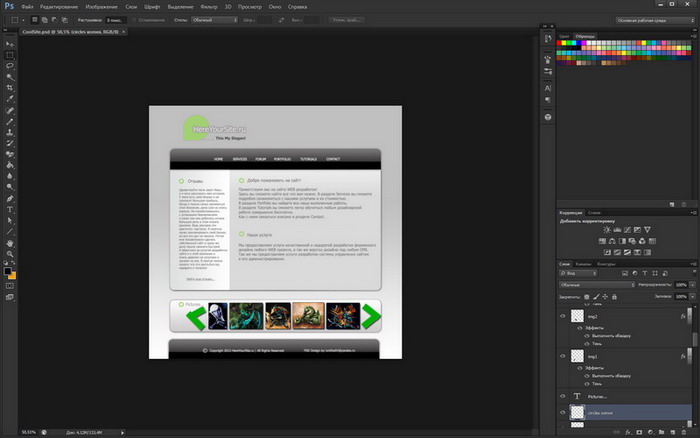Hide the Pictures text layer
Screen dimensions: 700x438
click(561, 395)
